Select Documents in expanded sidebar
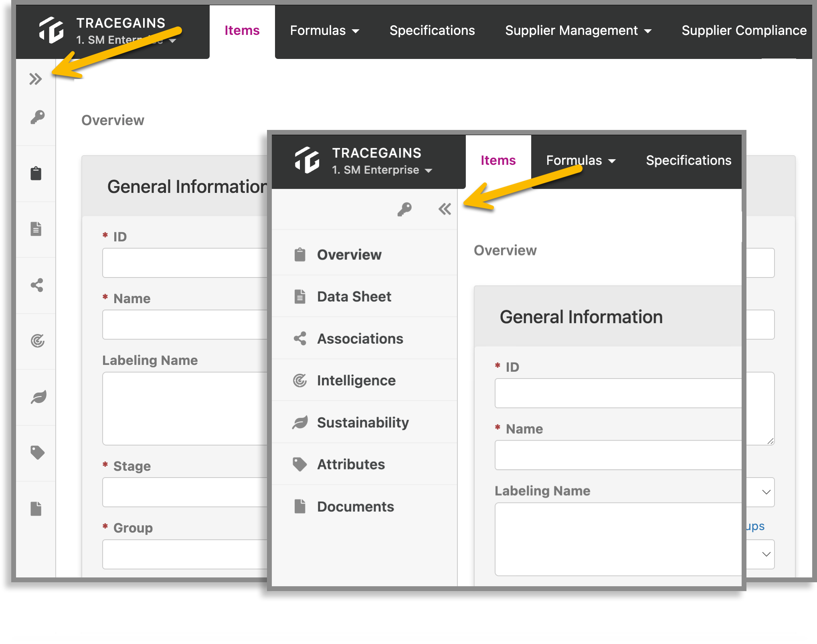Image resolution: width=817 pixels, height=644 pixels. [364, 506]
